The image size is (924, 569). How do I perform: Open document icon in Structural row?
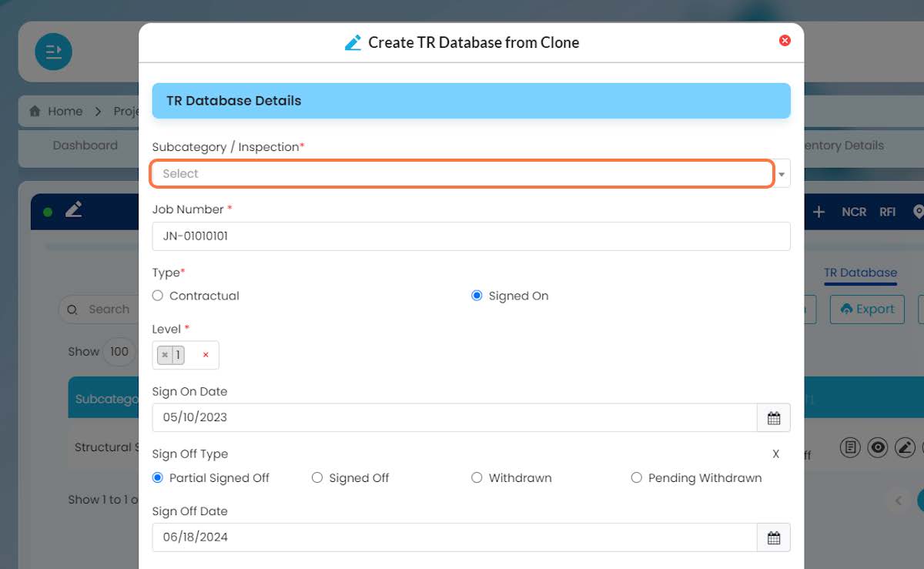point(850,447)
